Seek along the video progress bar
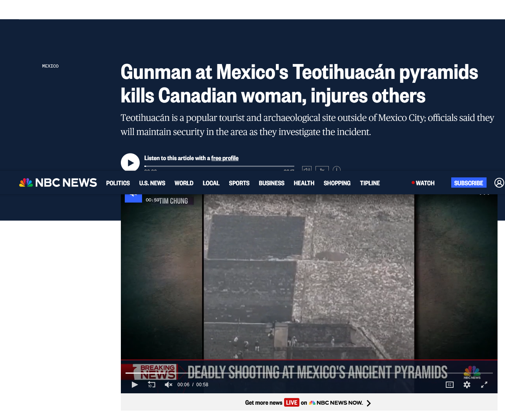 pos(309,373)
